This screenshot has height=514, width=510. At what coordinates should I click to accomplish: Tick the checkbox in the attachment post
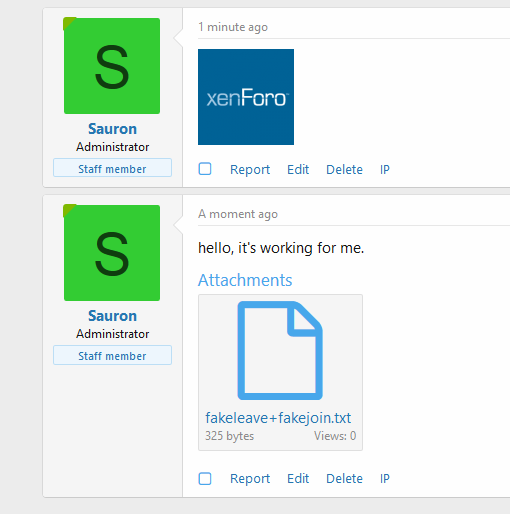pyautogui.click(x=205, y=479)
